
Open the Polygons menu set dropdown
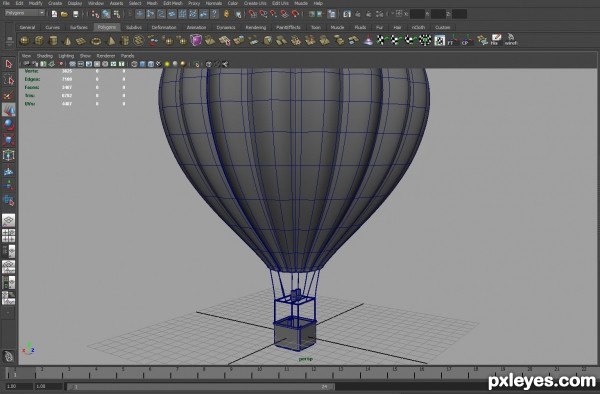pyautogui.click(x=25, y=13)
